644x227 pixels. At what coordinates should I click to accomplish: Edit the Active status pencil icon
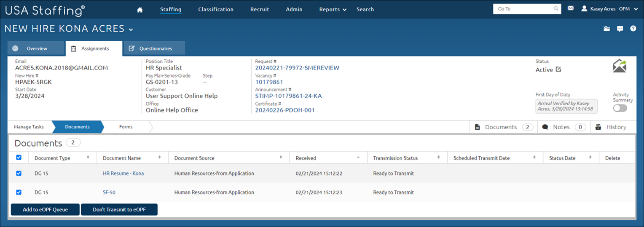click(558, 69)
